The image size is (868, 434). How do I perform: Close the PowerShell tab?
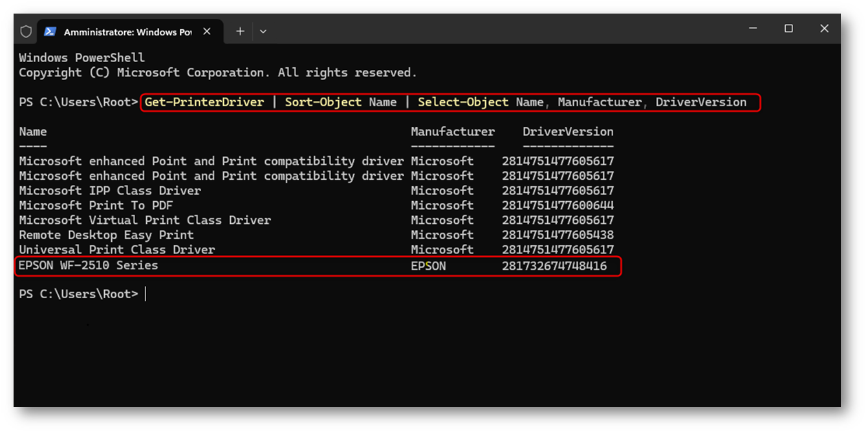point(207,31)
